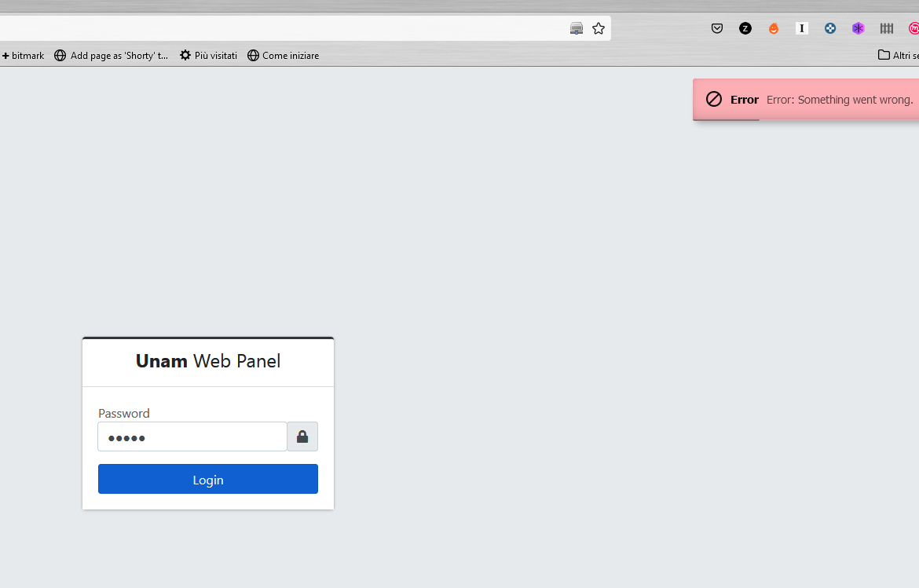The width and height of the screenshot is (919, 588).
Task: Click the 'bitmark' bookmarklet link
Action: click(22, 55)
